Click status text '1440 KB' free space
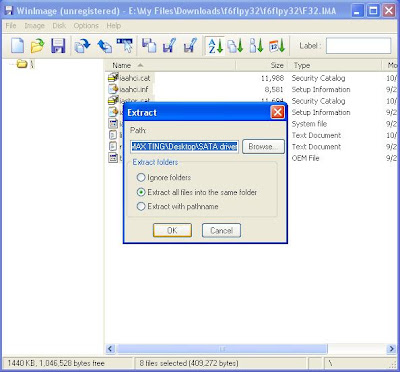 (x=56, y=363)
